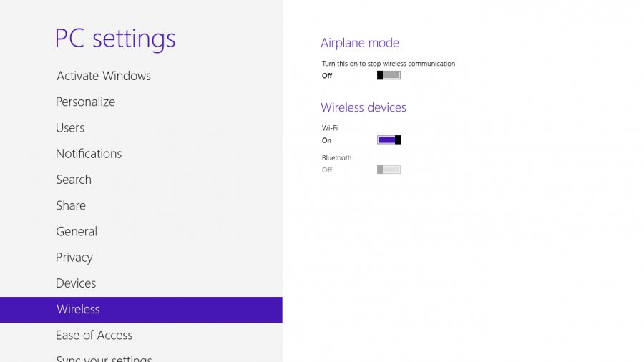Screen dimensions: 644x362
Task: Click 'Turn this on to stop wireless communication'
Action: 389,64
